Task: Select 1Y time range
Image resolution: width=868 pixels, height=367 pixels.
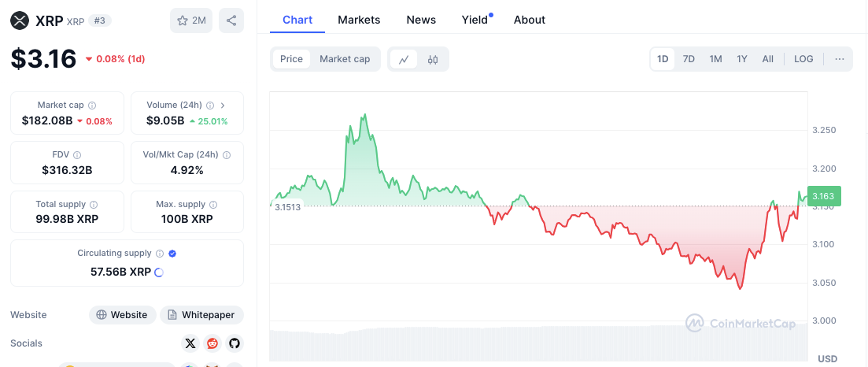Action: point(742,59)
